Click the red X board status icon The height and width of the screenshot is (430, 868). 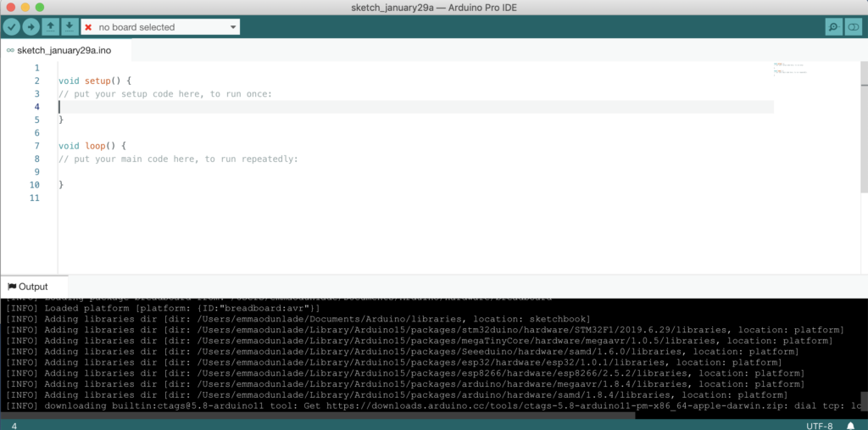88,27
